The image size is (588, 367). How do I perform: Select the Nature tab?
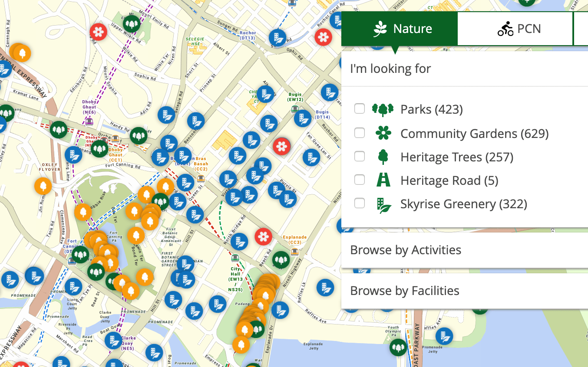400,29
